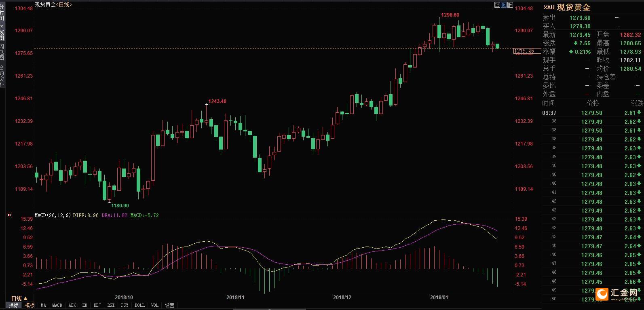Apply the VOL indicator
The image size is (644, 310).
(x=154, y=305)
